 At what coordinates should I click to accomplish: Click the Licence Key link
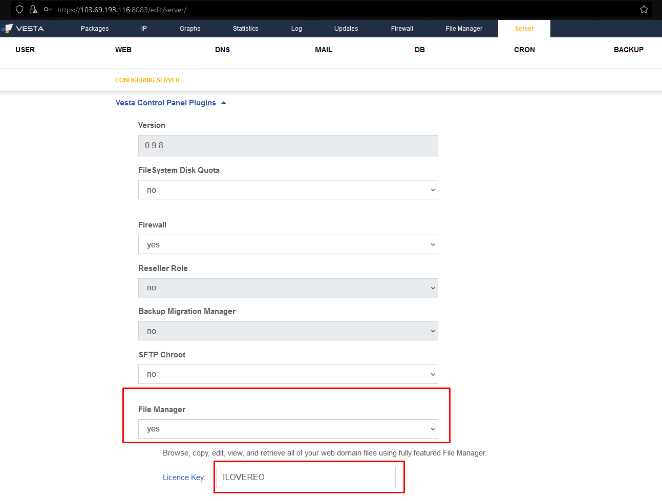point(184,477)
